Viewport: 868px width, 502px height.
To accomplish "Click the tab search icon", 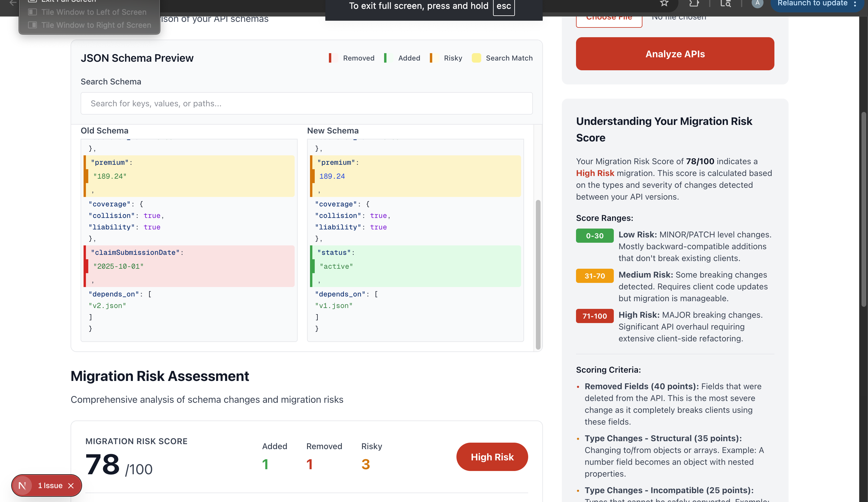I will 725,3.
